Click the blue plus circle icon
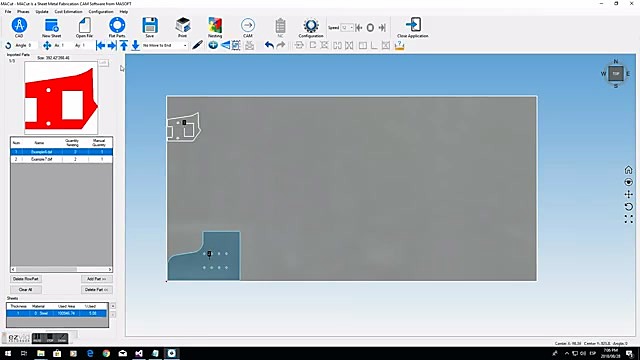 point(213,45)
